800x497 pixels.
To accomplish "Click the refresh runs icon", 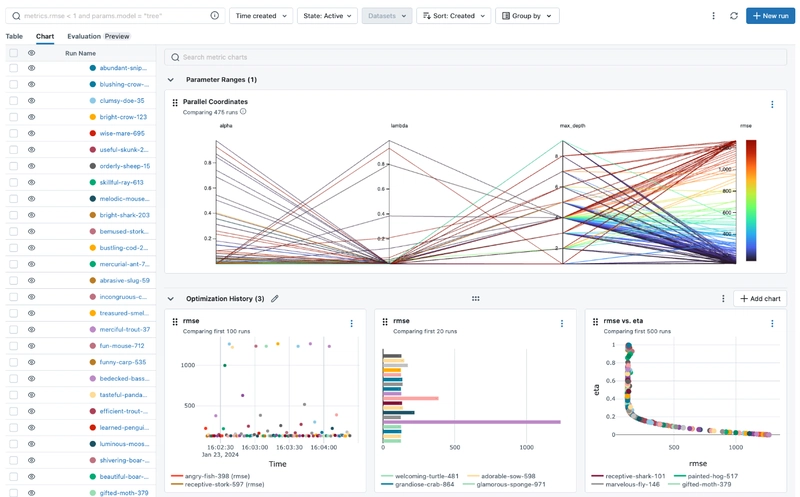I will (734, 16).
